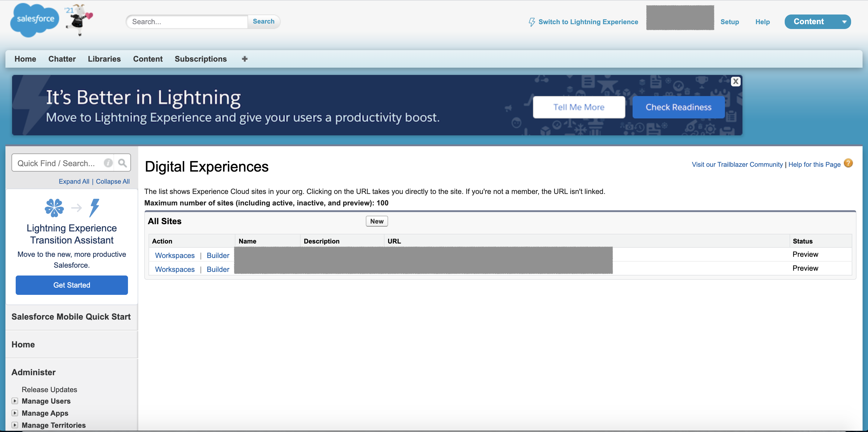The image size is (868, 432).
Task: Click the Quick Find magnifier icon
Action: click(x=122, y=163)
